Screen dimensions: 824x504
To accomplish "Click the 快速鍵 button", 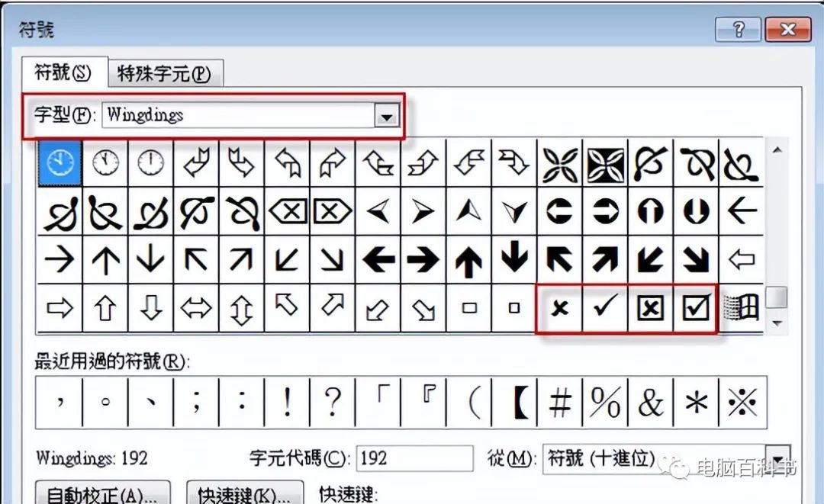I will tap(245, 495).
